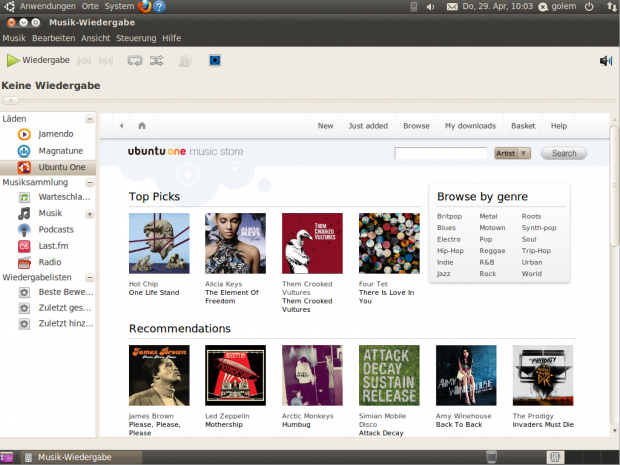Toggle Last.fm scrobble toolbar icon
This screenshot has height=465, width=620.
[185, 60]
